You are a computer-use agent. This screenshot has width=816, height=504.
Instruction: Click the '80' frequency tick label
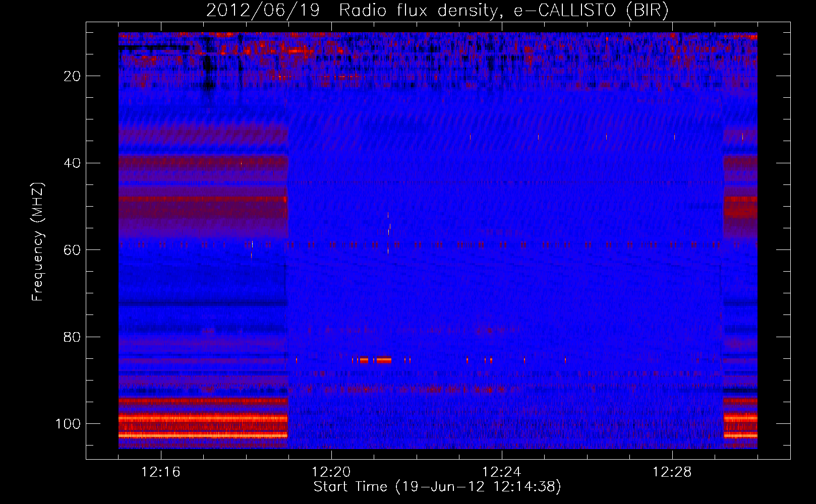coord(73,337)
